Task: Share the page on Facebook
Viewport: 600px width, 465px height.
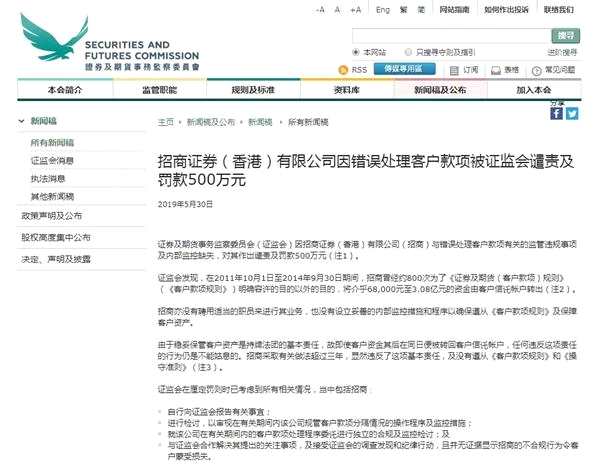Action: point(556,114)
